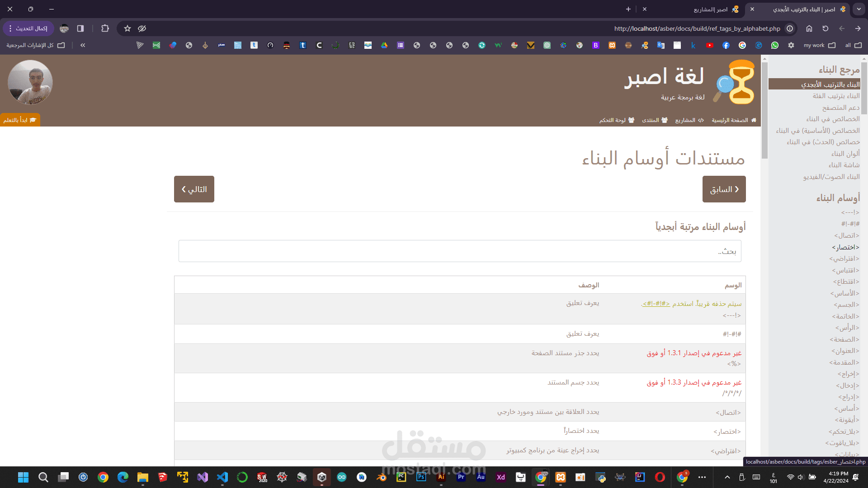Open the Extensions puzzle icon
Image resolution: width=868 pixels, height=488 pixels.
click(105, 28)
